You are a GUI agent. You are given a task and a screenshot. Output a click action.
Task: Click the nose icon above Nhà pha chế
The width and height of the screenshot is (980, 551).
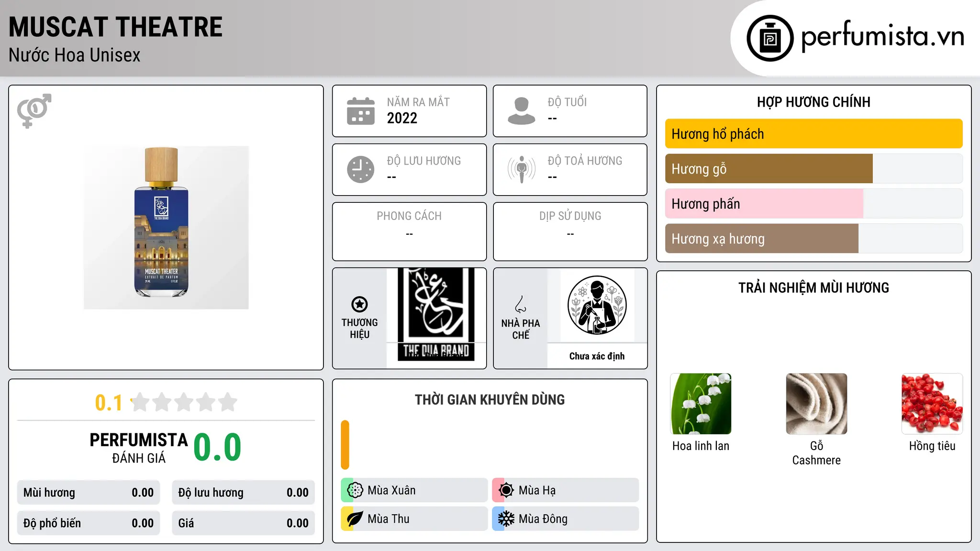pos(521,304)
